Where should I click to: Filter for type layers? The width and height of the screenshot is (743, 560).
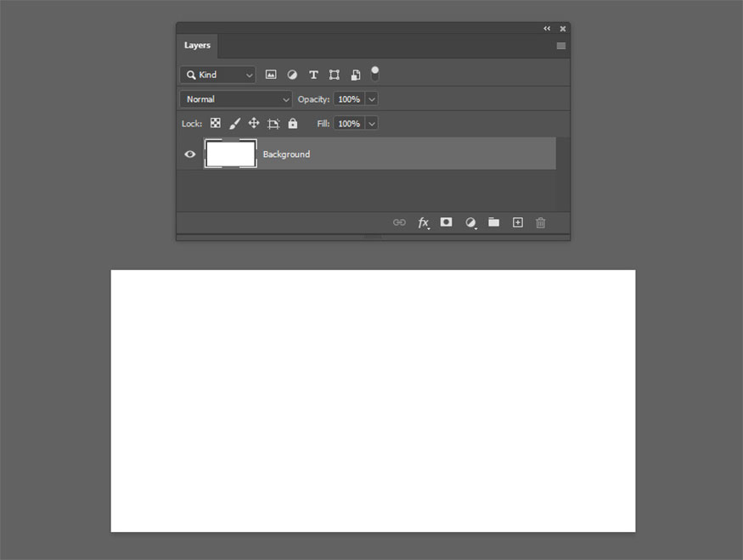pos(313,75)
